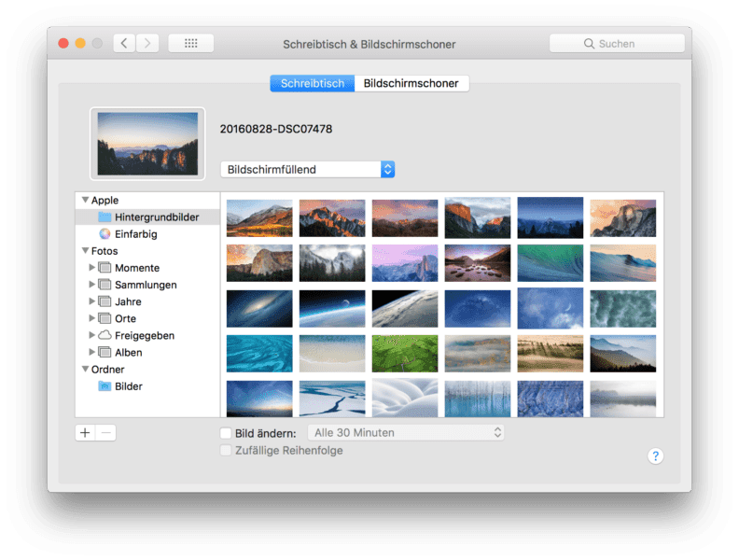
Task: Collapse the Fotos section triangle
Action: coord(85,250)
